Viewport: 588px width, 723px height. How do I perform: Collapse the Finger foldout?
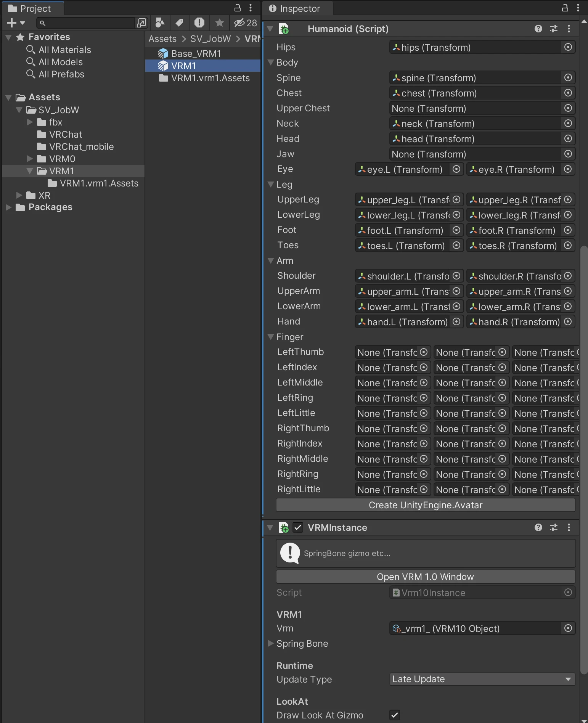(271, 337)
